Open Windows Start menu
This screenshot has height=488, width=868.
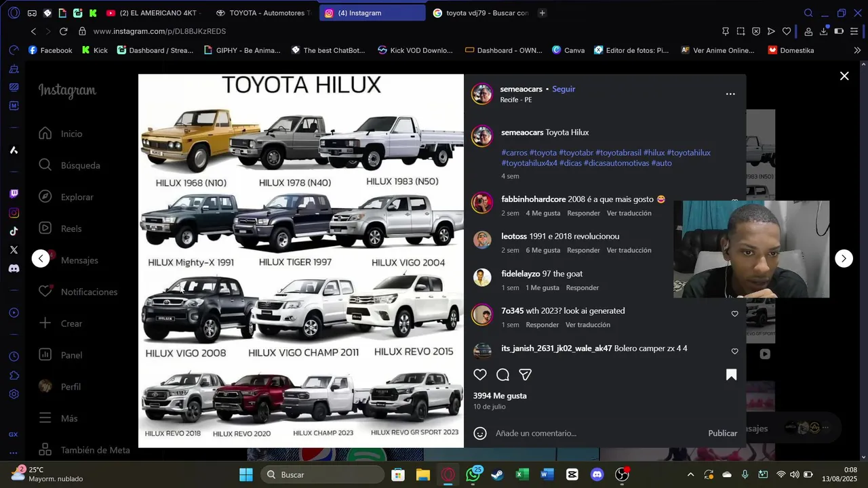(x=246, y=474)
